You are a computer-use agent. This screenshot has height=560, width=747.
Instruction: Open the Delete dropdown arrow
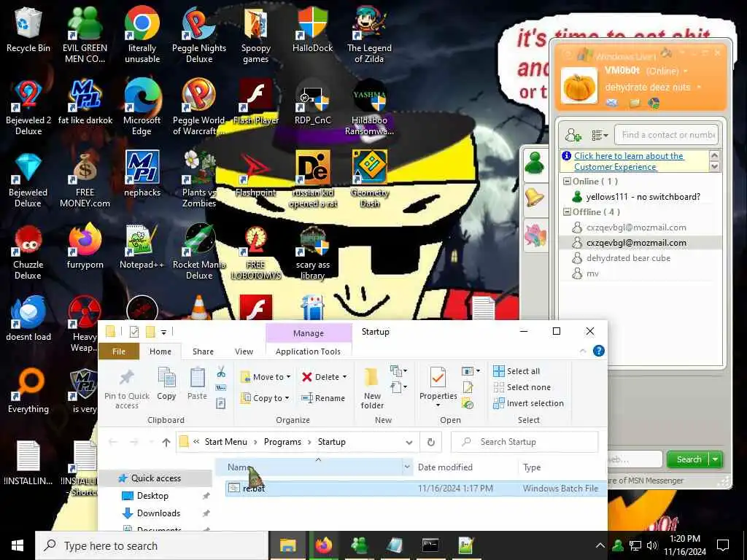(x=344, y=377)
